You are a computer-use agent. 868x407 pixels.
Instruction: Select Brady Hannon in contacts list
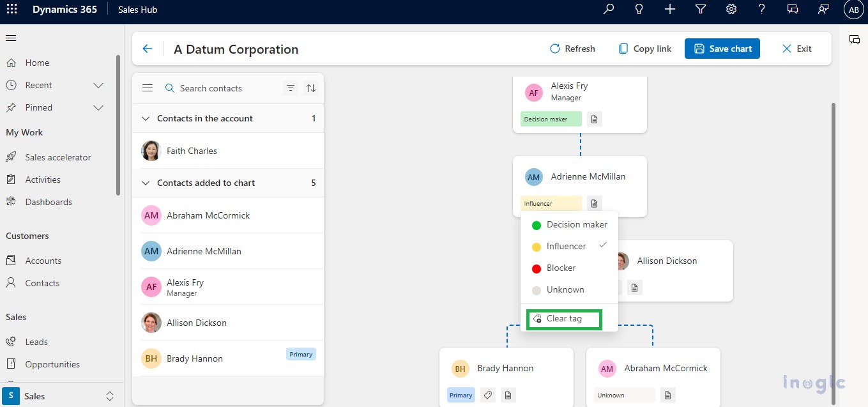click(x=228, y=358)
